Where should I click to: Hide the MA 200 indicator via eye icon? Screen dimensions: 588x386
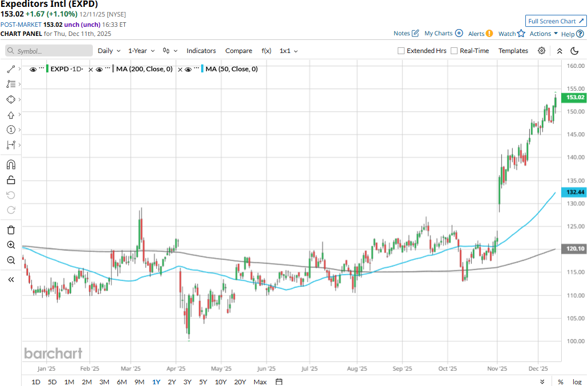tap(99, 70)
